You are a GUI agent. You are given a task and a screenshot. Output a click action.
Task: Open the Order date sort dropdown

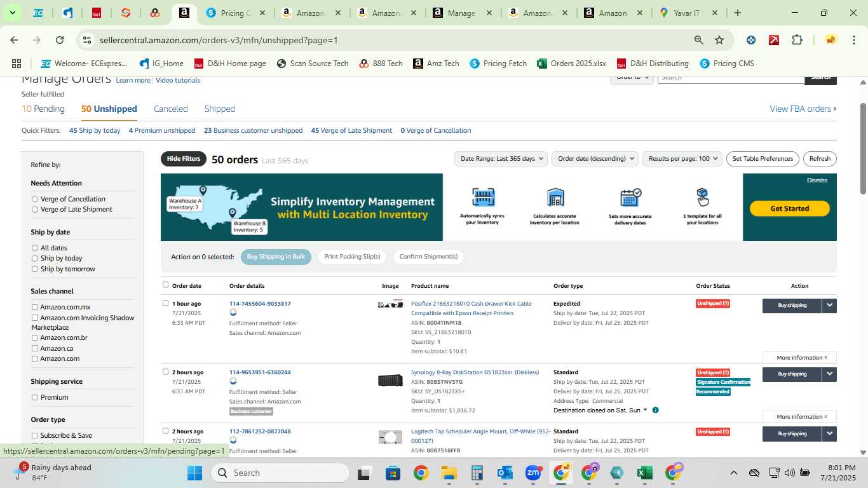[x=595, y=158]
